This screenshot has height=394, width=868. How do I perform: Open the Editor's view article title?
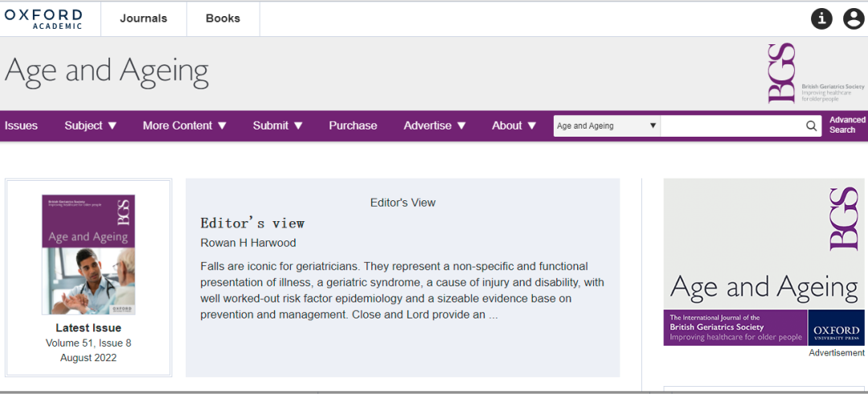(x=252, y=223)
